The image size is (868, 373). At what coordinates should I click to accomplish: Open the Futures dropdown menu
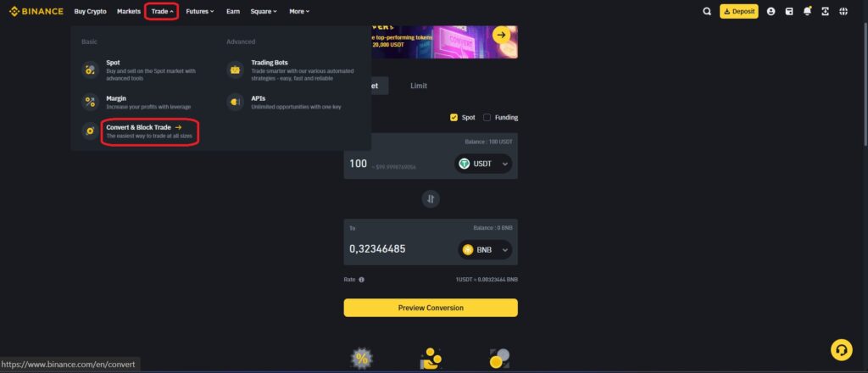[x=200, y=12]
